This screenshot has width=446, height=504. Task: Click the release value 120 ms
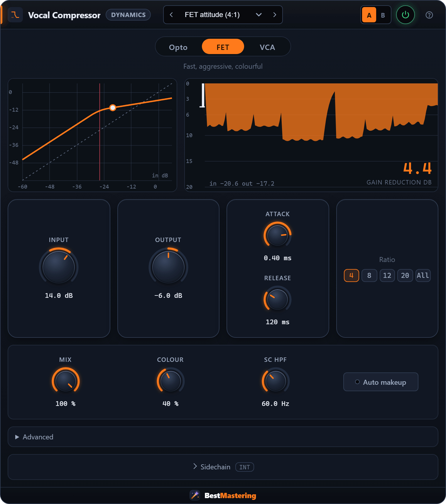tap(278, 322)
